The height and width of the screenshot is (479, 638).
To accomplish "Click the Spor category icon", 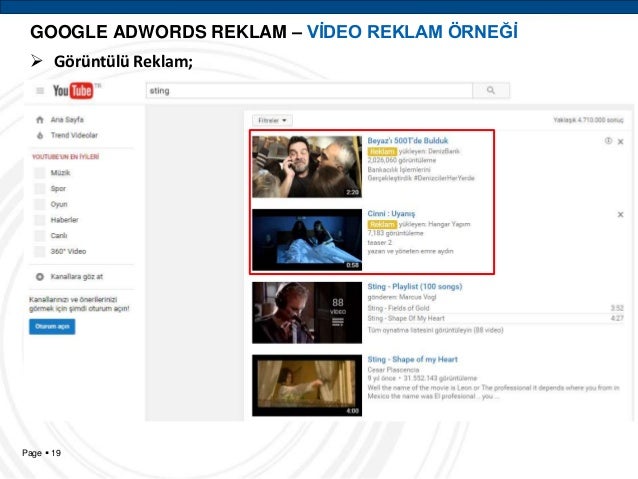I will (x=40, y=188).
